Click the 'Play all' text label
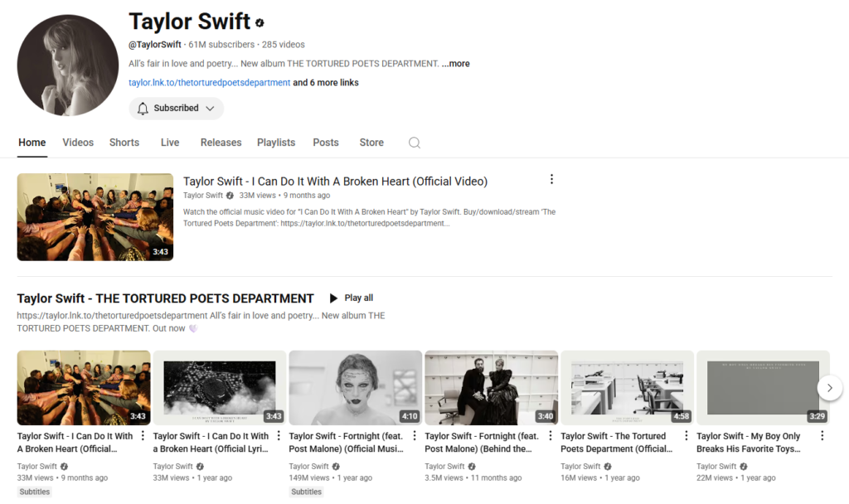The height and width of the screenshot is (504, 849). coord(358,298)
